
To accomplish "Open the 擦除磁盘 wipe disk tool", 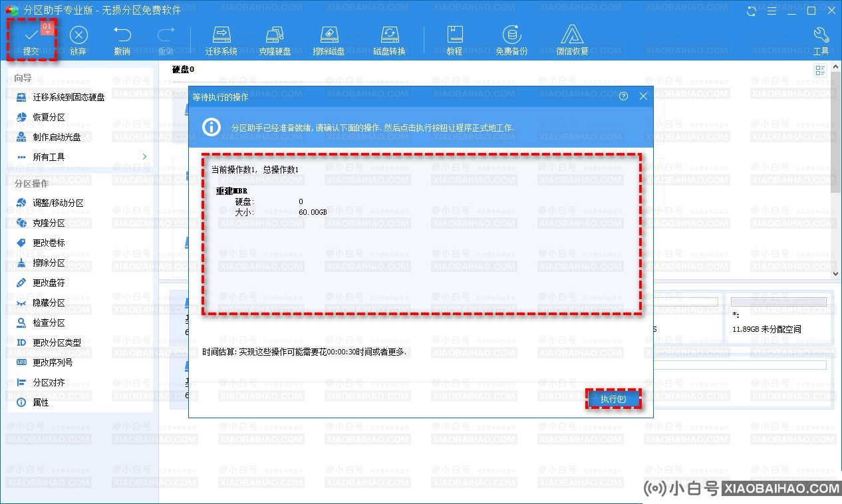I will [329, 40].
